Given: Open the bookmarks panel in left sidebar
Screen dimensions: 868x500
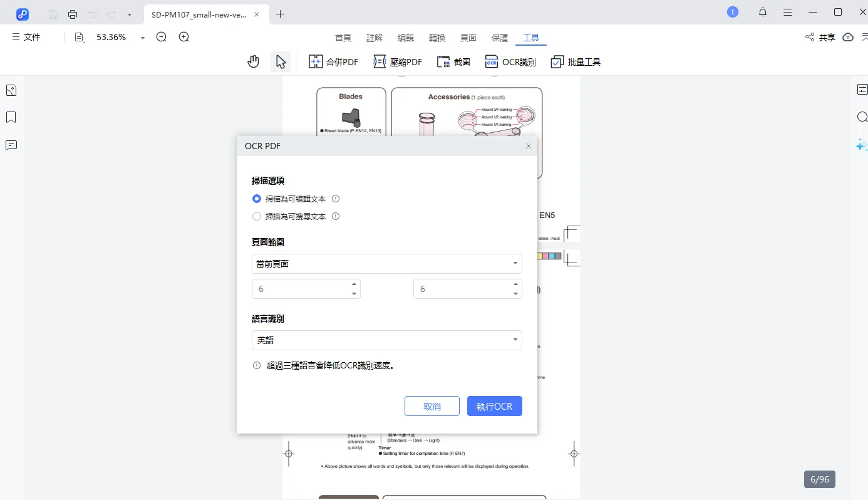Looking at the screenshot, I should (x=11, y=118).
